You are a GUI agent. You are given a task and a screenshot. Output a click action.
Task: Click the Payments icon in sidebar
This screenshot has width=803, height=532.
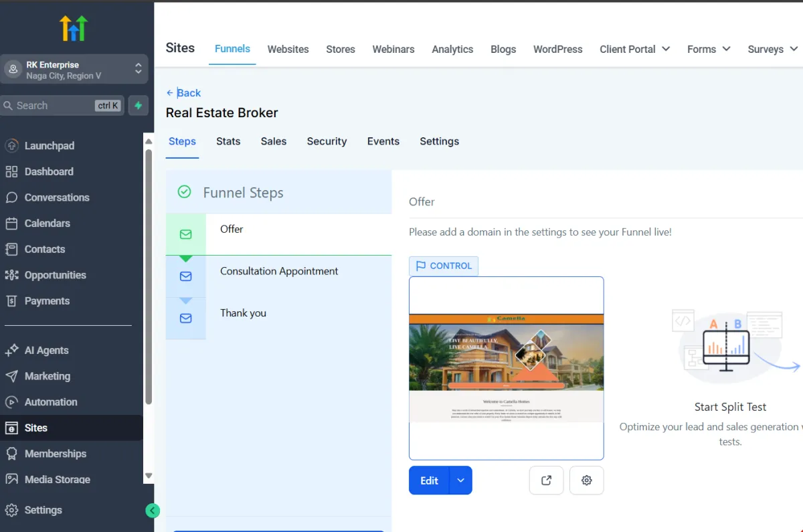(11, 301)
